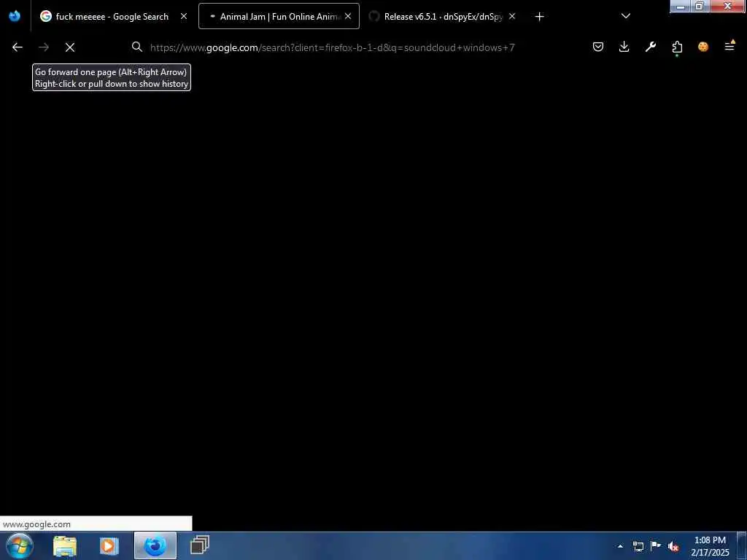The width and height of the screenshot is (747, 560).
Task: Close the Google Search tab
Action: coord(184,16)
